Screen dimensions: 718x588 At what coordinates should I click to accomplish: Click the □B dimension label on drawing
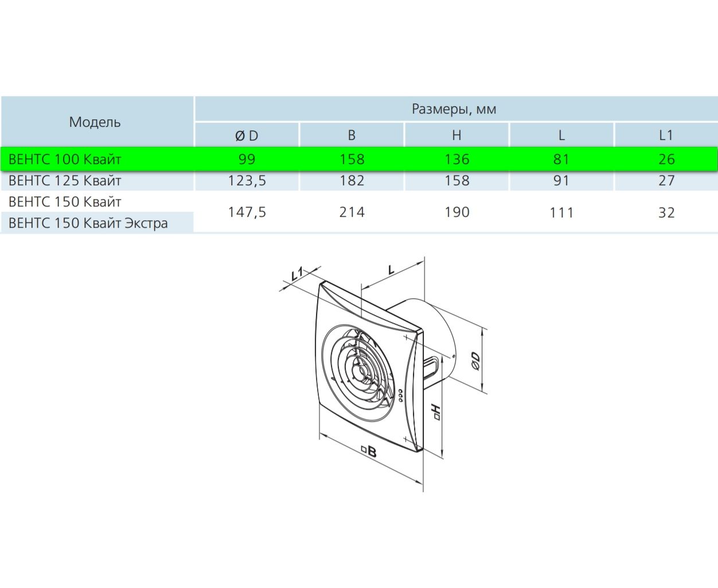click(x=369, y=452)
